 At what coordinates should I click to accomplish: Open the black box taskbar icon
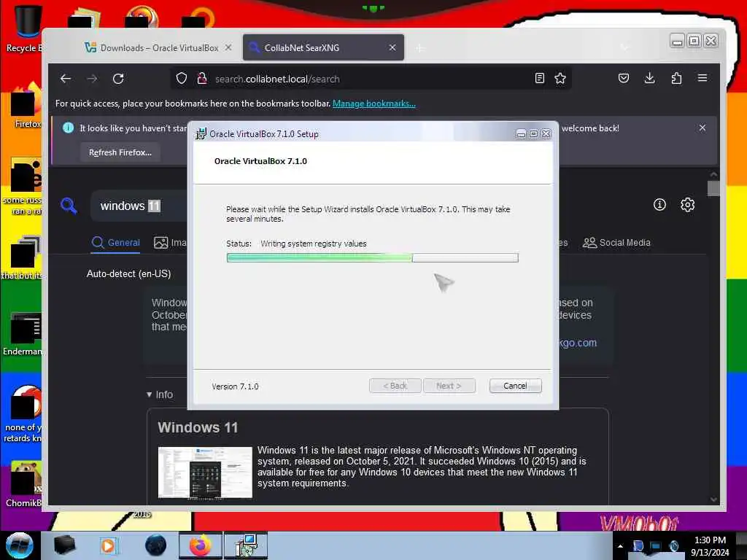[x=64, y=545]
